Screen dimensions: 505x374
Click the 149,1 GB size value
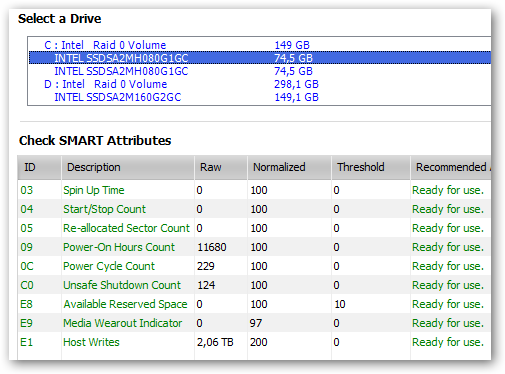(x=296, y=97)
